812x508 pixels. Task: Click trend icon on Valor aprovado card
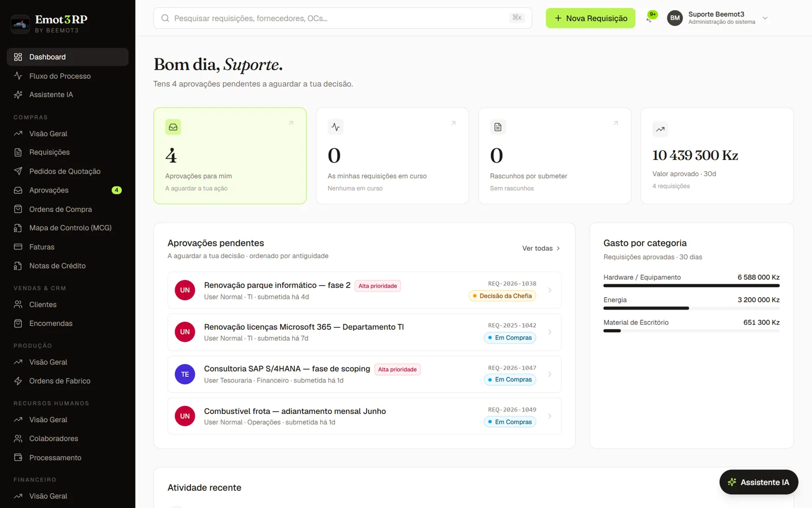660,129
